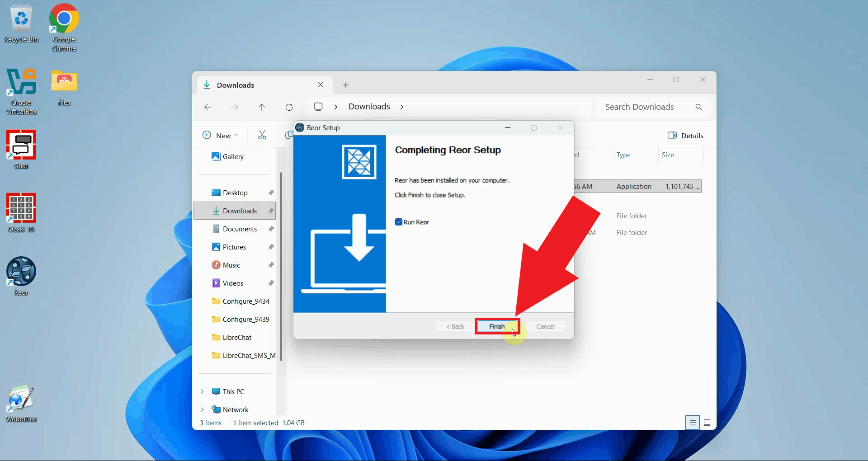
Task: Click the second File folder row
Action: click(632, 233)
